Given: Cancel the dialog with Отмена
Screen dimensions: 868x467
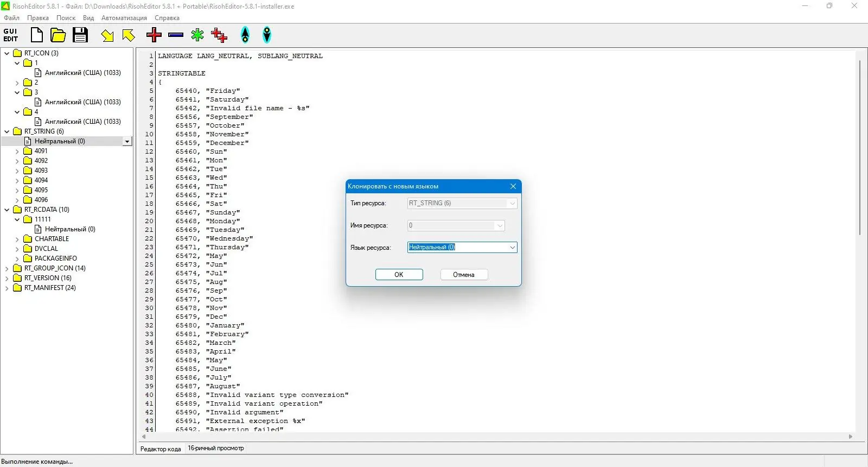Looking at the screenshot, I should point(464,275).
